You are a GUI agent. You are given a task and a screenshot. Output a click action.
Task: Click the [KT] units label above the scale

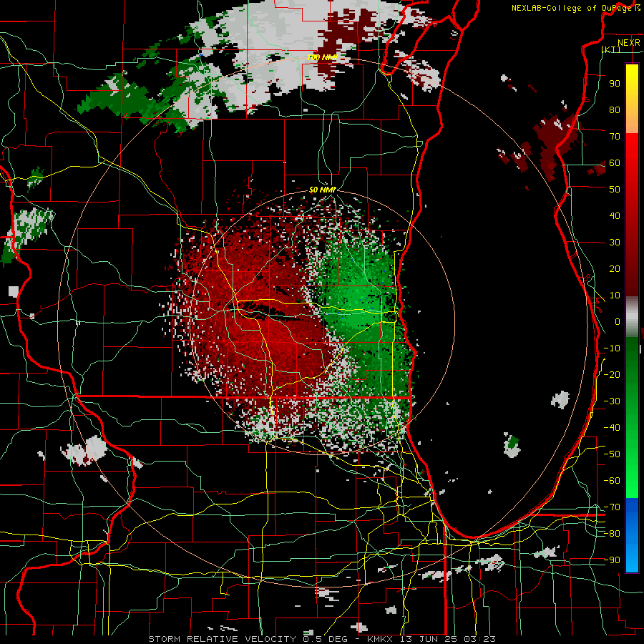pos(611,49)
